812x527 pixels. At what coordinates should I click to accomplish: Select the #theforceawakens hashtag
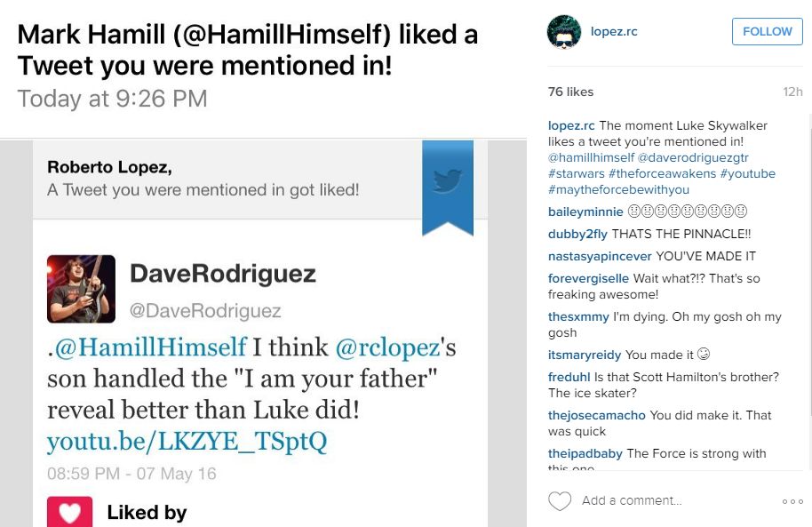click(x=663, y=173)
